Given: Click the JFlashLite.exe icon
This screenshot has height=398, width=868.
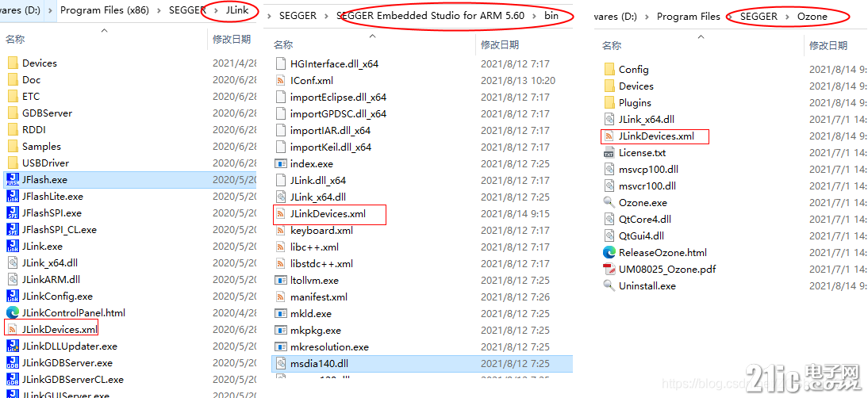Looking at the screenshot, I should click(x=12, y=197).
